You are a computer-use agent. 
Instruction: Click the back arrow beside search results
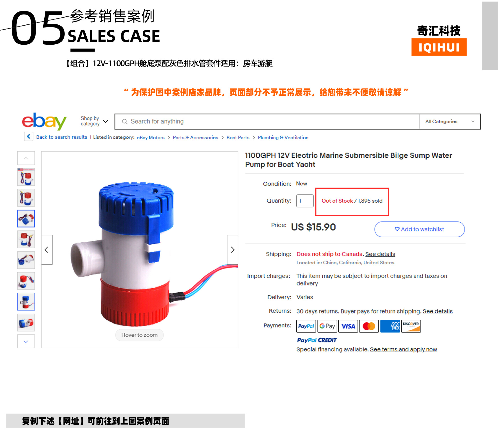coord(29,136)
